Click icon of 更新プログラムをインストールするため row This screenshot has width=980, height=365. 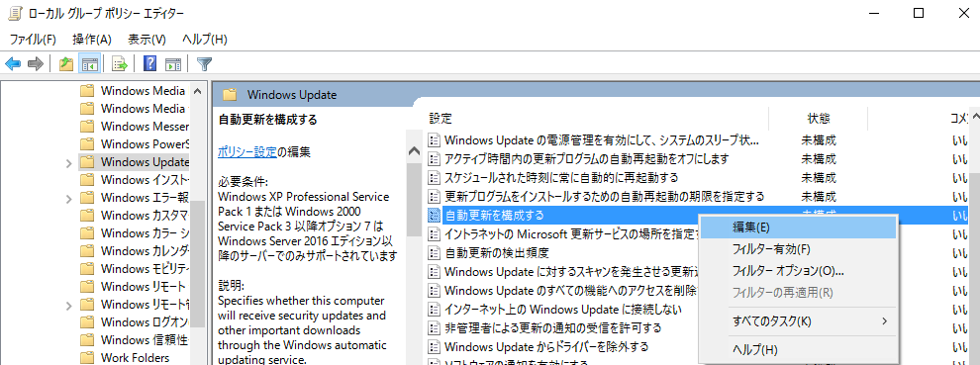[434, 196]
